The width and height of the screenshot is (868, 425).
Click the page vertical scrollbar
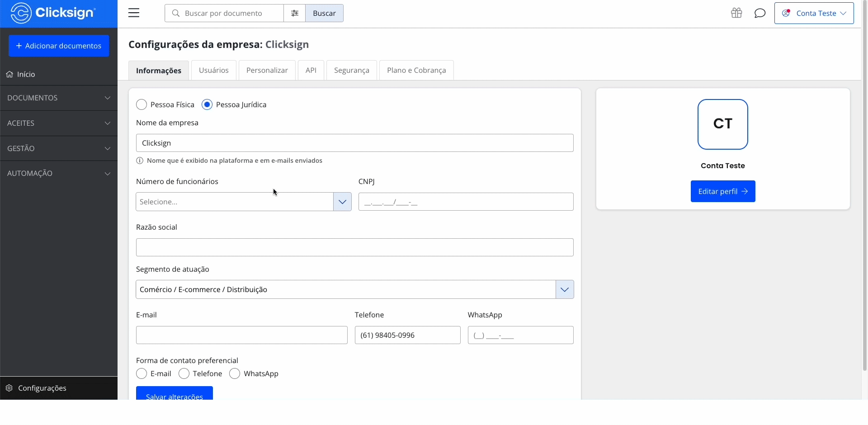point(865,185)
